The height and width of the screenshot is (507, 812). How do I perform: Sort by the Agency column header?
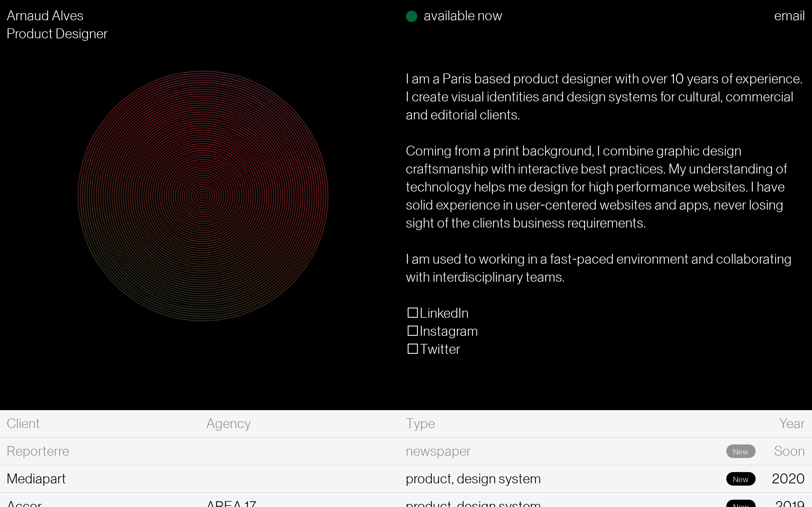(x=228, y=424)
